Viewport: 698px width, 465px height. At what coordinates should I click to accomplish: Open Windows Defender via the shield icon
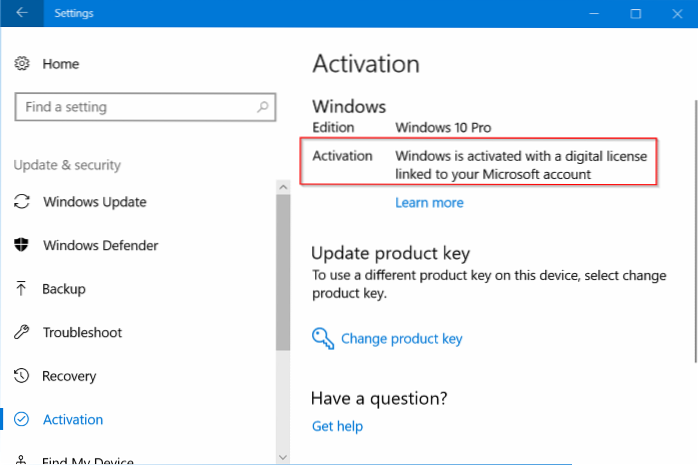click(x=22, y=245)
